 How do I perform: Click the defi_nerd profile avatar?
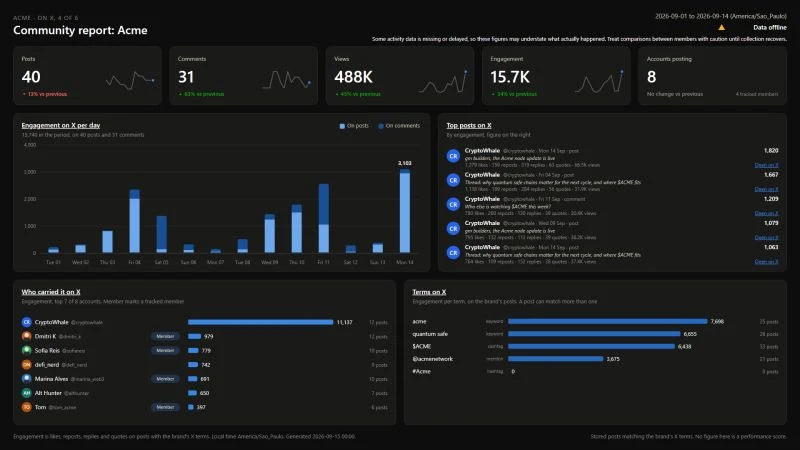point(27,365)
